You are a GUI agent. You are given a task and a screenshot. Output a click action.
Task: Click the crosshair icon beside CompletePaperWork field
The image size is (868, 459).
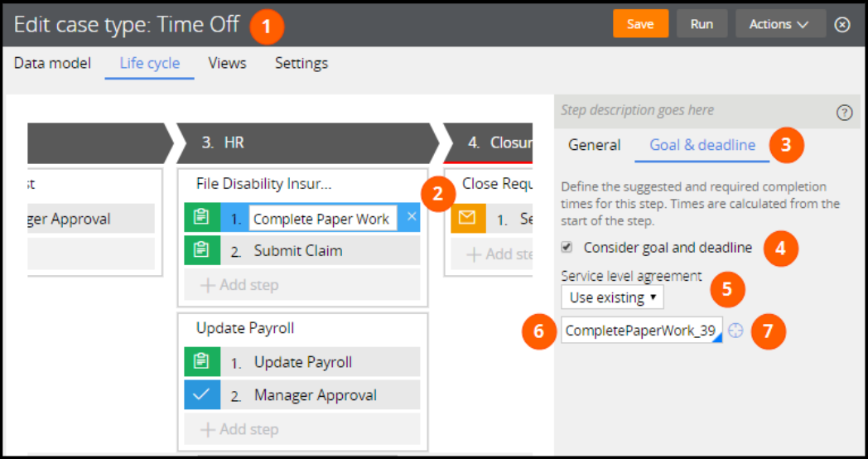click(x=735, y=331)
